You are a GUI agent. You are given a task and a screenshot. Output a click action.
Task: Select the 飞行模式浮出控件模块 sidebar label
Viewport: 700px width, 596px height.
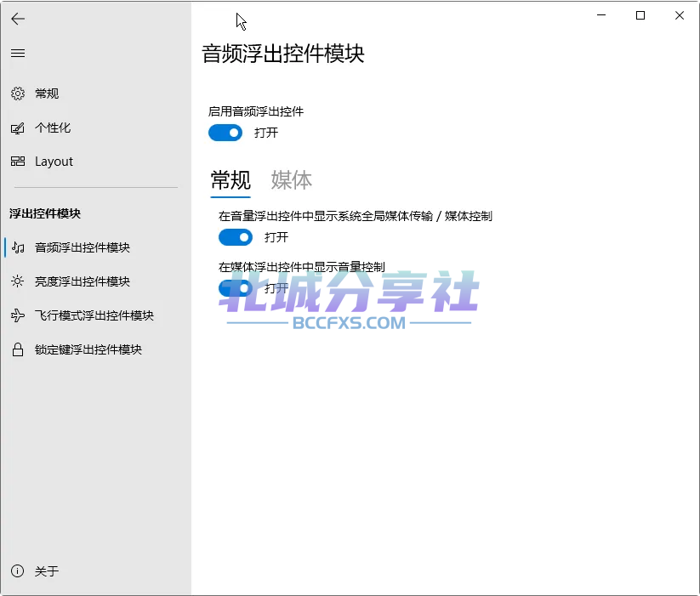94,315
